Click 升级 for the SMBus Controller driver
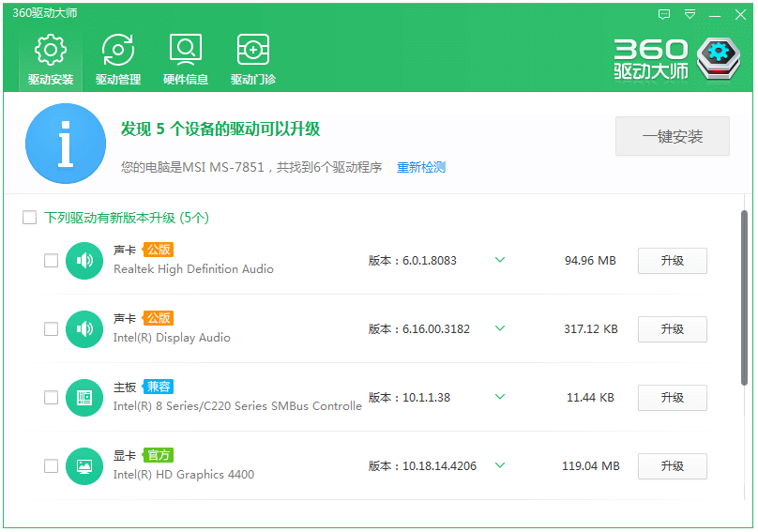758x532 pixels. 672,398
